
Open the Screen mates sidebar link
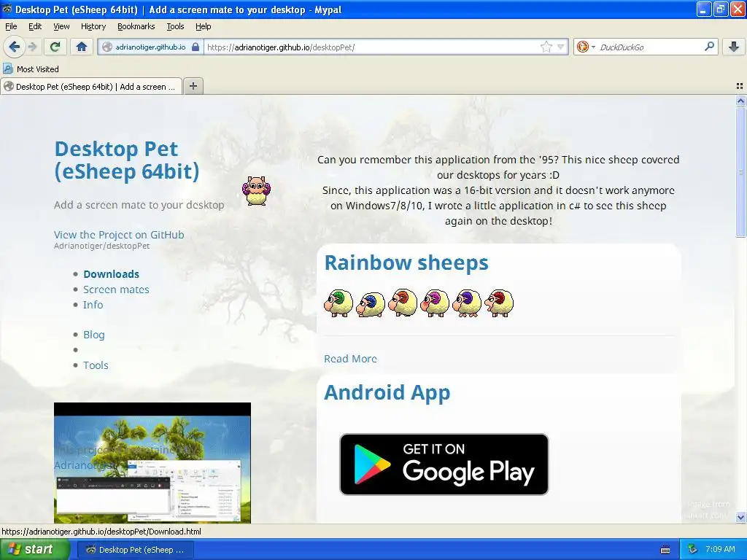point(116,289)
